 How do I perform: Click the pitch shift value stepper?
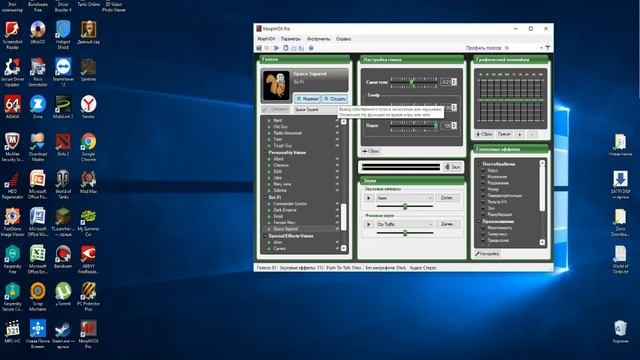click(x=454, y=82)
